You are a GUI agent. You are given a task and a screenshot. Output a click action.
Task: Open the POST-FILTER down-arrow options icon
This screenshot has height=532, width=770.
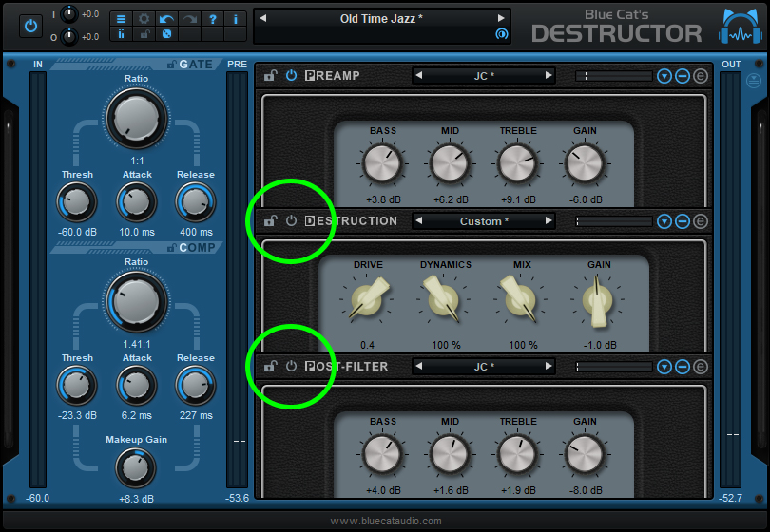coord(664,367)
